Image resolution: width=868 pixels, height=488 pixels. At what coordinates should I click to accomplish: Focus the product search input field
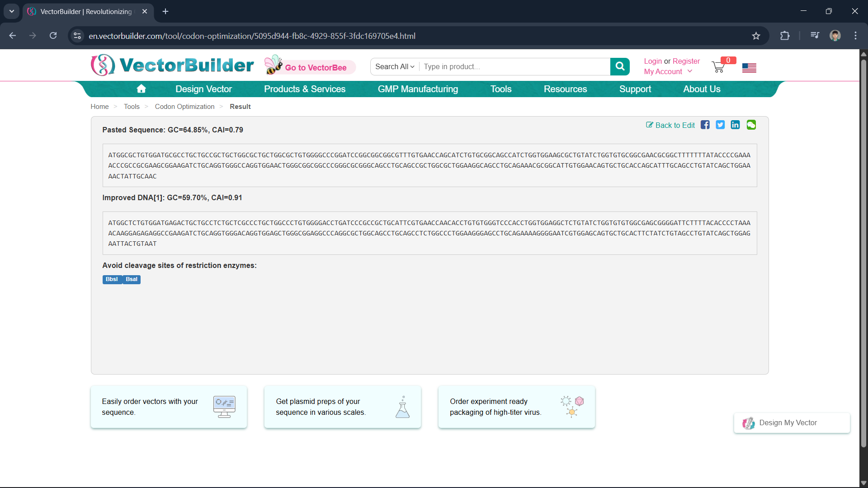(514, 66)
